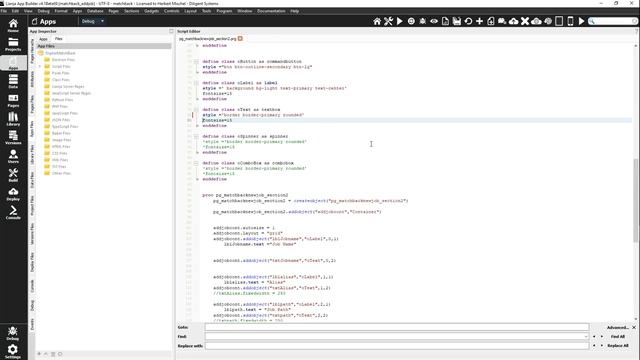The width and height of the screenshot is (640, 360).
Task: Undock the App Inspector panel
Action: [171, 31]
